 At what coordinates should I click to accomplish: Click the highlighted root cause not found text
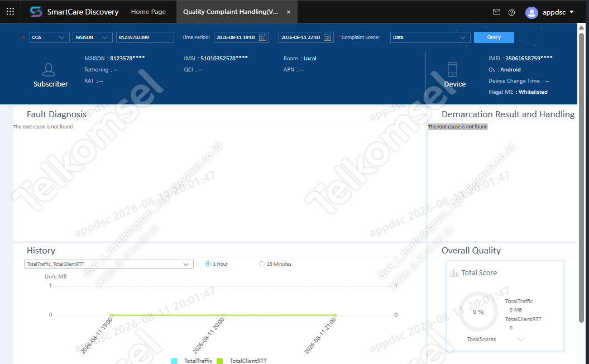tap(458, 127)
